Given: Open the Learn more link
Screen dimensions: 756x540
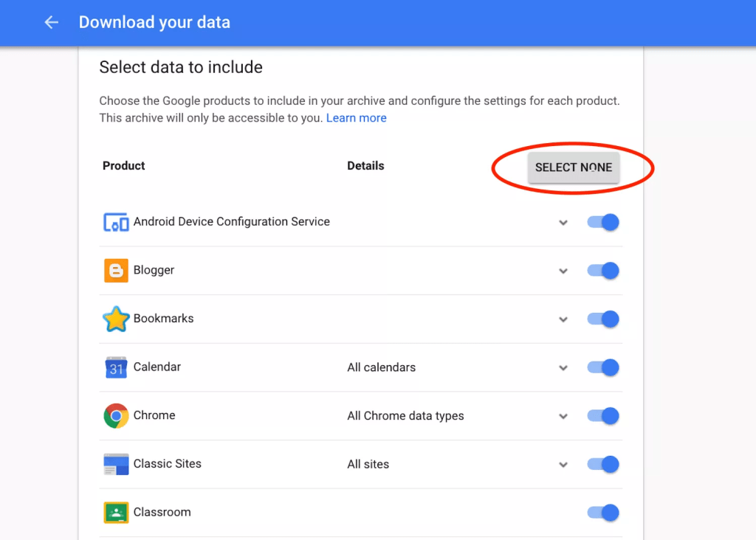Looking at the screenshot, I should coord(356,118).
